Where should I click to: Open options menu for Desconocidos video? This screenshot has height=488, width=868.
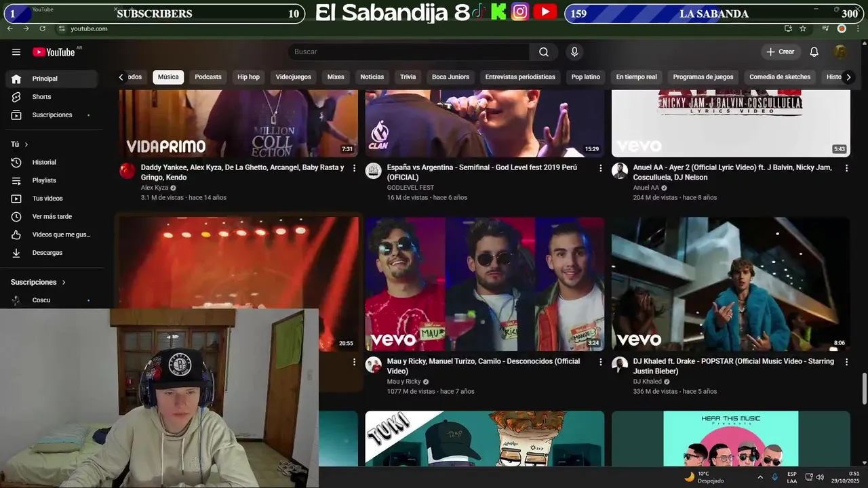[x=600, y=362]
